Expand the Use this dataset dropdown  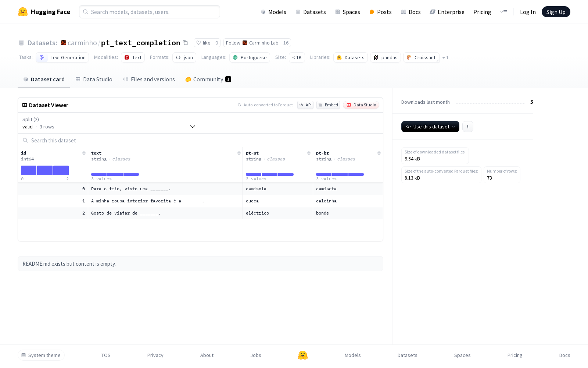[x=430, y=127]
